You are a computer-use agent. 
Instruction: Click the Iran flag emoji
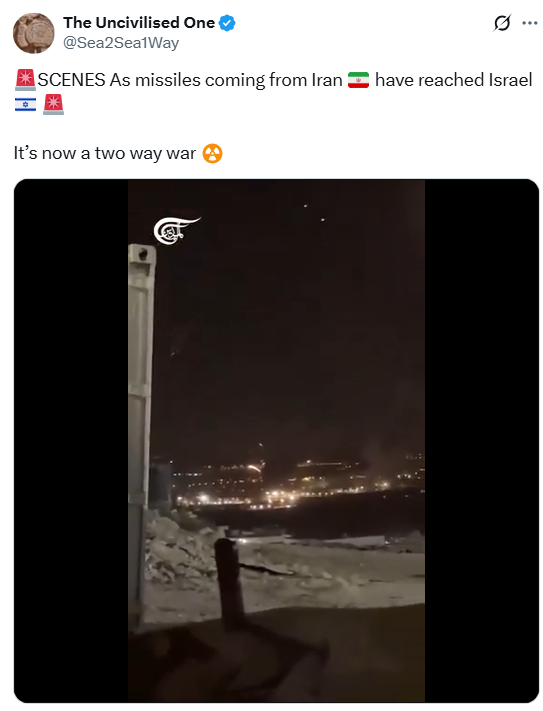tap(358, 80)
